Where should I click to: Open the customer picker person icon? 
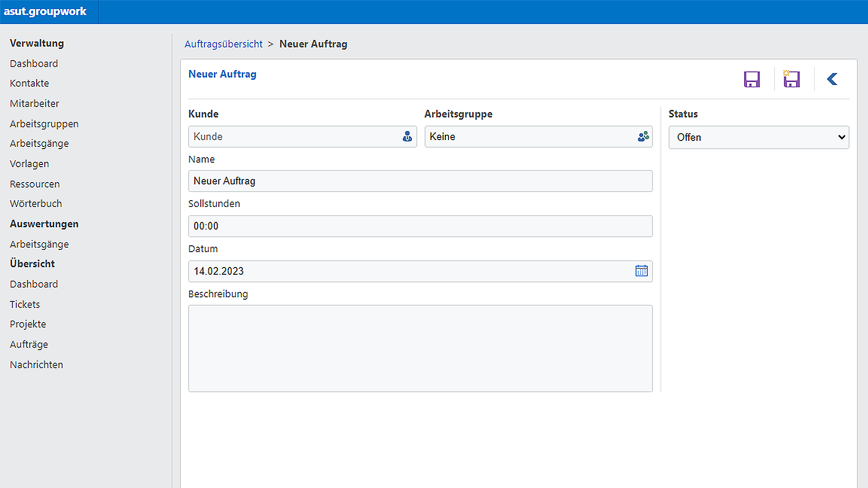click(407, 136)
